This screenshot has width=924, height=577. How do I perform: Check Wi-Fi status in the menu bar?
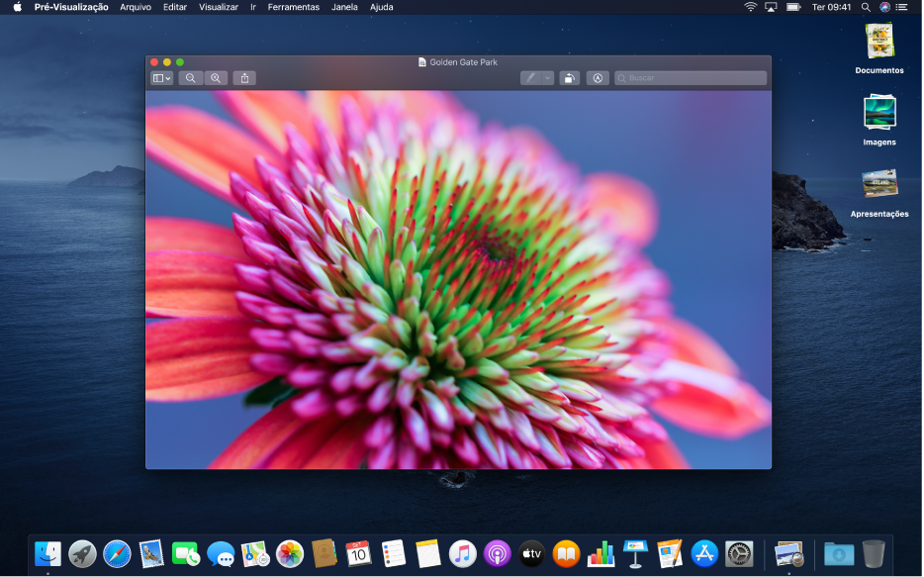(749, 7)
